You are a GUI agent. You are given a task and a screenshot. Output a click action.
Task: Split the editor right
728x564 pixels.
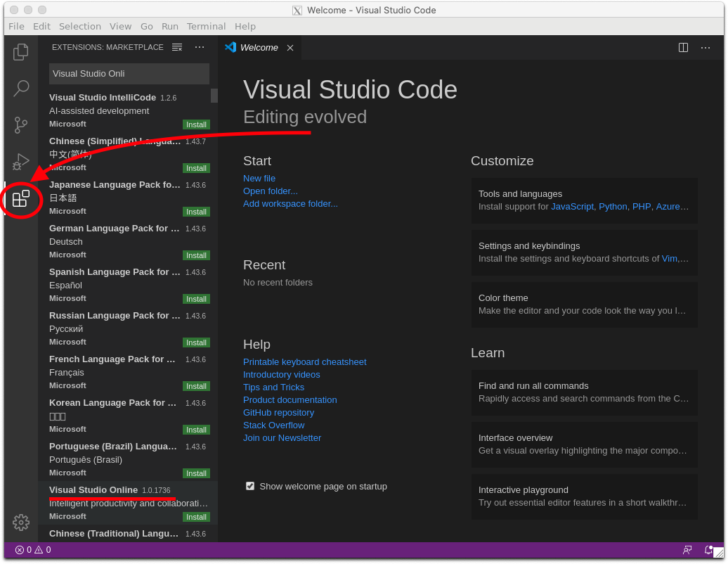683,47
